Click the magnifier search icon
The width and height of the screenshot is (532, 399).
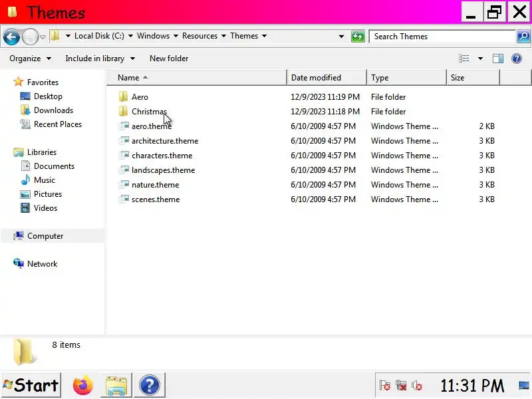523,36
